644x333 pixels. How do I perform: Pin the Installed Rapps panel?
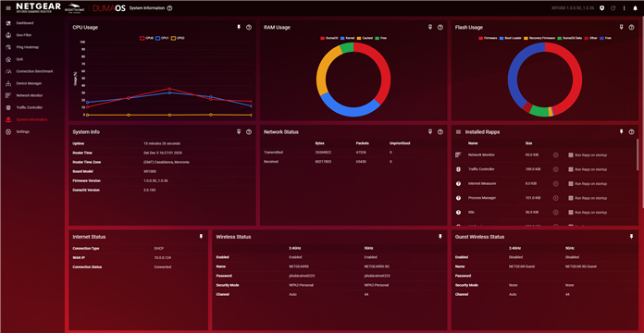[622, 131]
